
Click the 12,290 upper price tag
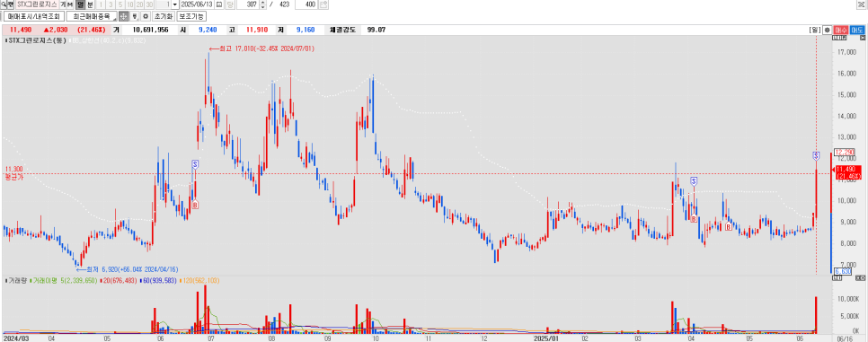[x=844, y=152]
